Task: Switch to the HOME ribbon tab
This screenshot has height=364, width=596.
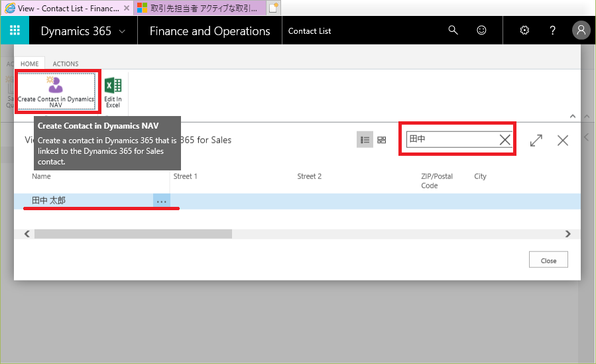Action: pyautogui.click(x=30, y=64)
